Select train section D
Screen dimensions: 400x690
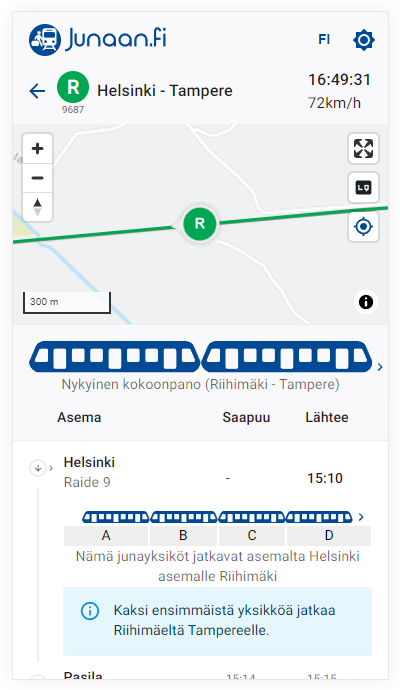point(329,536)
